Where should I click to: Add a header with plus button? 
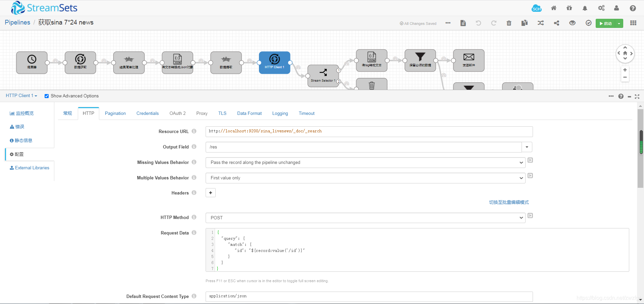(211, 193)
